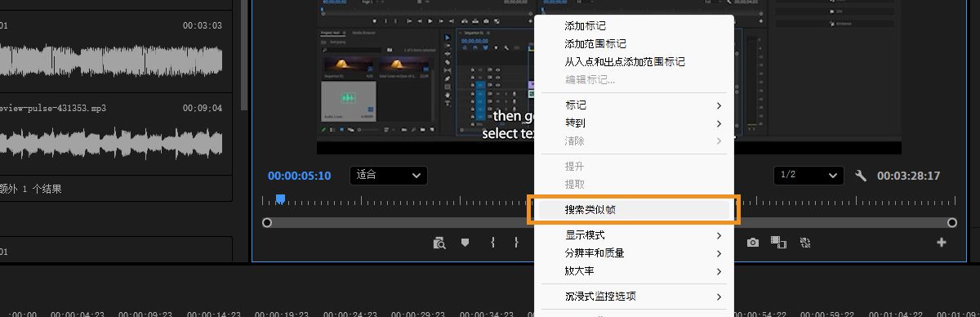Expand the 转到 submenu
Screen dimensions: 980x317
point(635,123)
